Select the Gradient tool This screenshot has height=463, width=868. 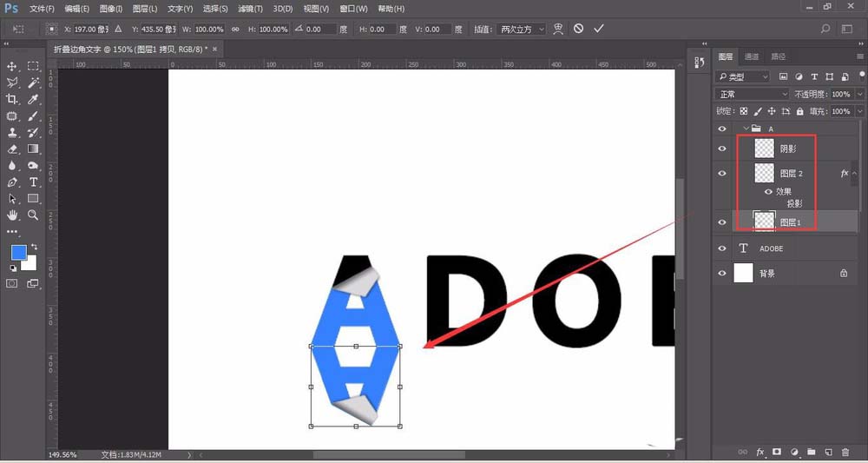click(33, 149)
